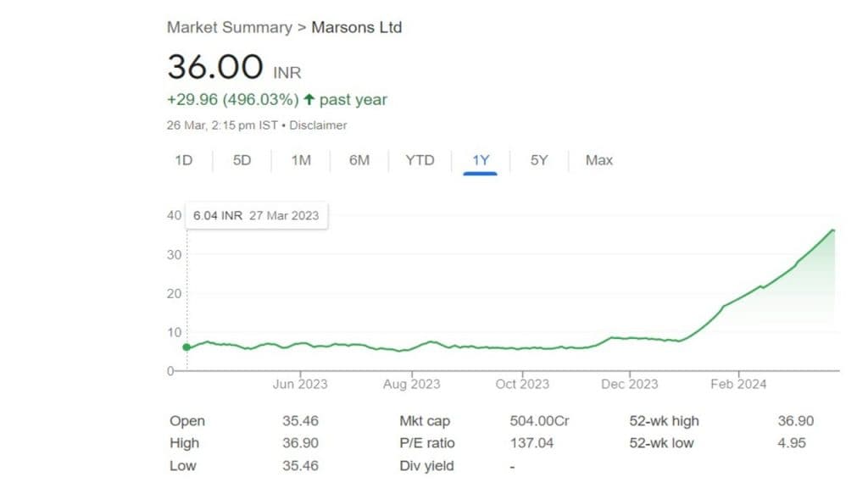Click the 6.04 INR price tooltip
868x488 pixels.
click(256, 215)
